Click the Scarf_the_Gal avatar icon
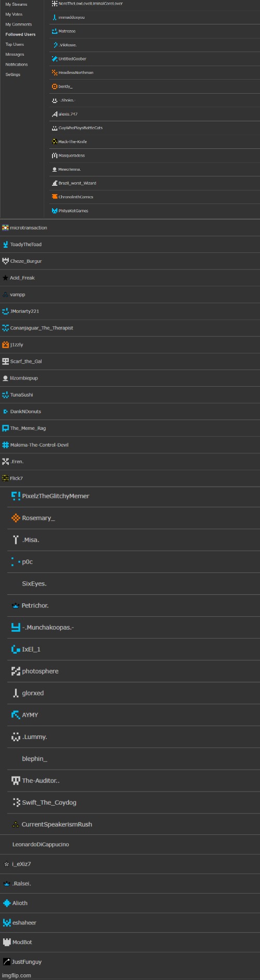 5,361
